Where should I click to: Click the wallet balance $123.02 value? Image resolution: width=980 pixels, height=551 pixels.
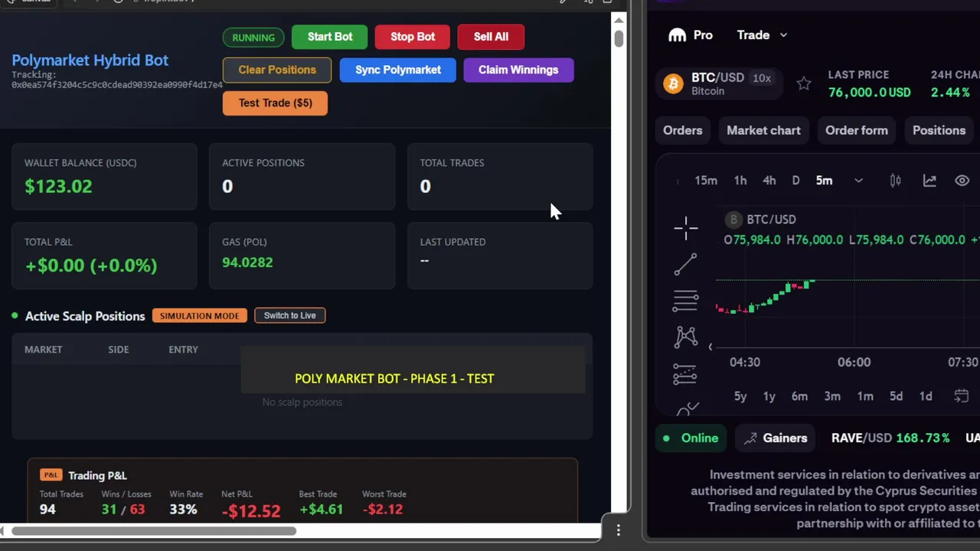58,187
